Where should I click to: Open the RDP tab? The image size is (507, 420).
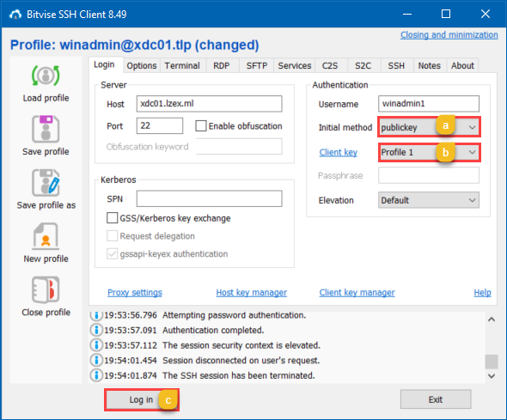222,65
